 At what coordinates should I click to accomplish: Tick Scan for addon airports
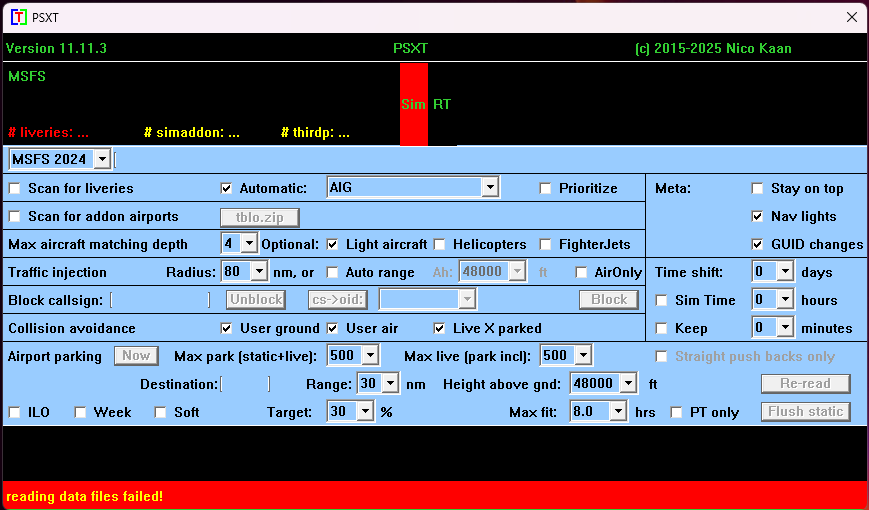point(14,216)
